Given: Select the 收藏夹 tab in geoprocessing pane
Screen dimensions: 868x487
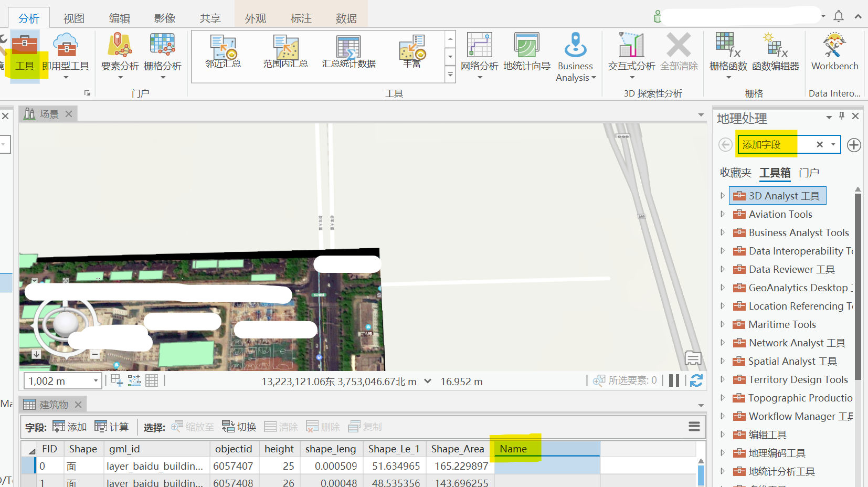Looking at the screenshot, I should (x=736, y=173).
